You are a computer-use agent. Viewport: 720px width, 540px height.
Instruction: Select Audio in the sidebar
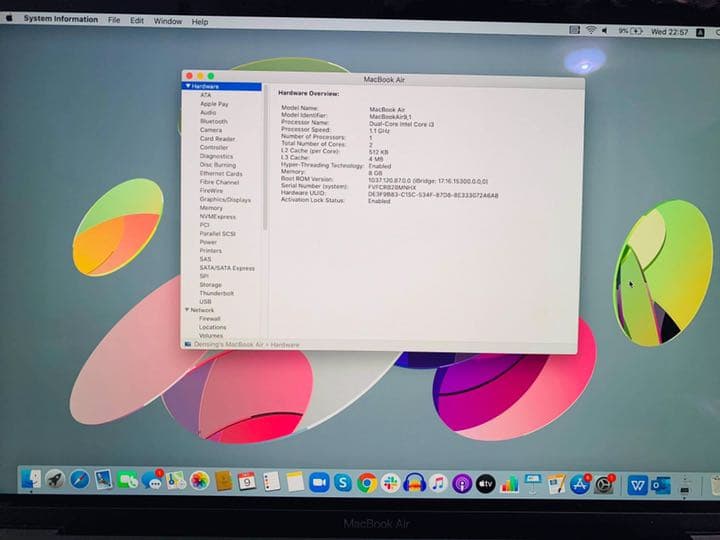pyautogui.click(x=208, y=112)
